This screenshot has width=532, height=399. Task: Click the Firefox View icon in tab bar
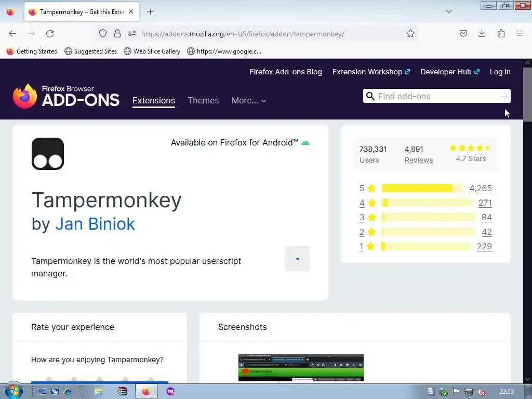[10, 12]
